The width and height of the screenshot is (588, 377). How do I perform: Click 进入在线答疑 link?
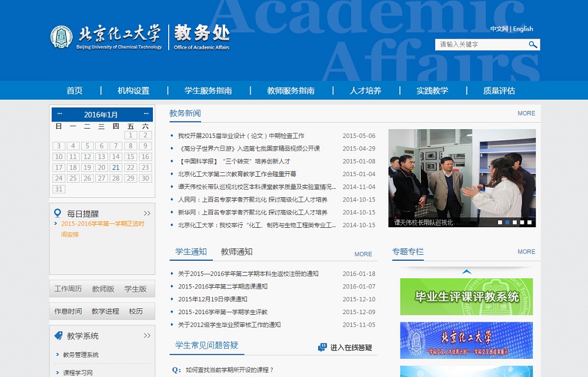pos(351,348)
